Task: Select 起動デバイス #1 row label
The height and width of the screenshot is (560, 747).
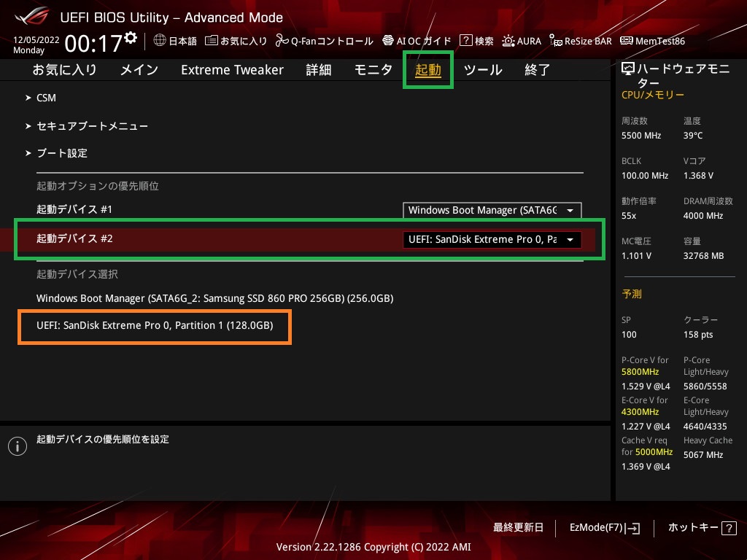Action: coord(74,209)
